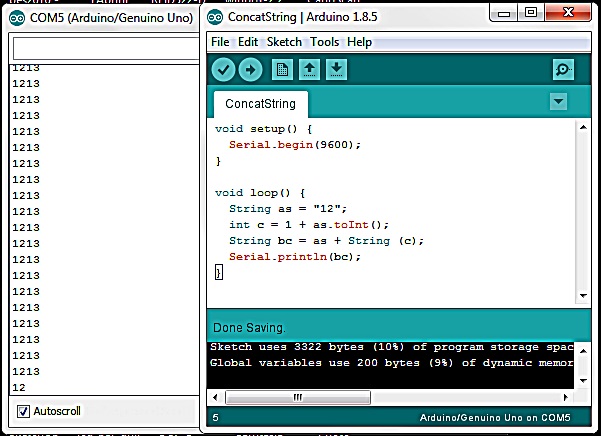This screenshot has width=601, height=436.
Task: Click the Upload arrow button
Action: coord(250,69)
